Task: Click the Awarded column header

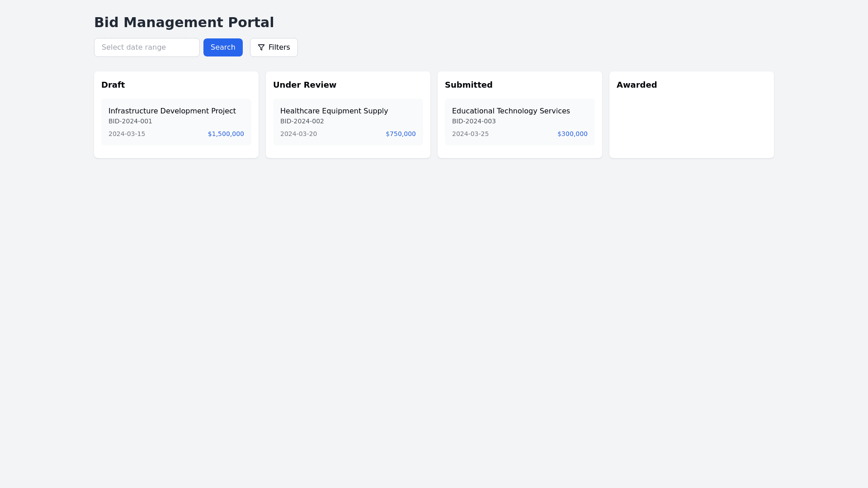Action: (x=637, y=85)
